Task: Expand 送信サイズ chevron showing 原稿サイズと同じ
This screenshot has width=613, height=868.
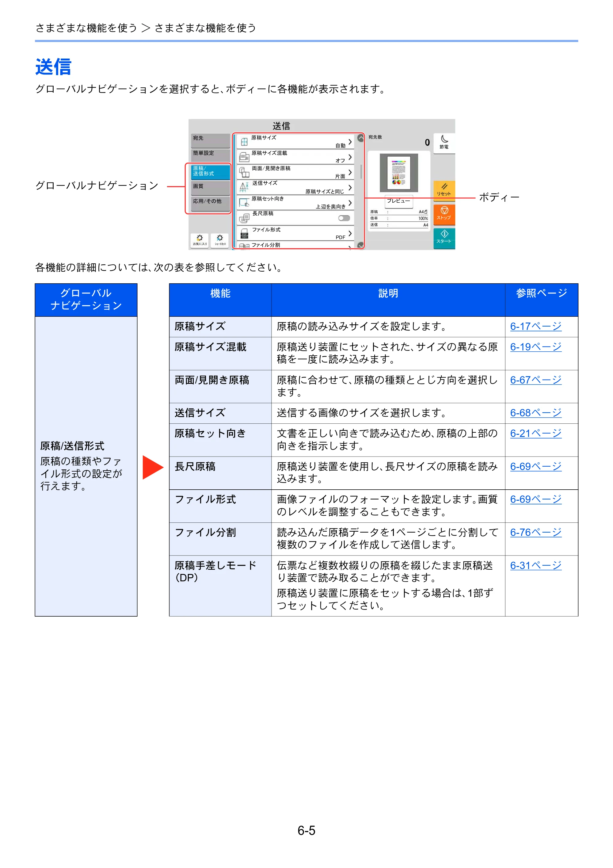Action: coord(350,188)
